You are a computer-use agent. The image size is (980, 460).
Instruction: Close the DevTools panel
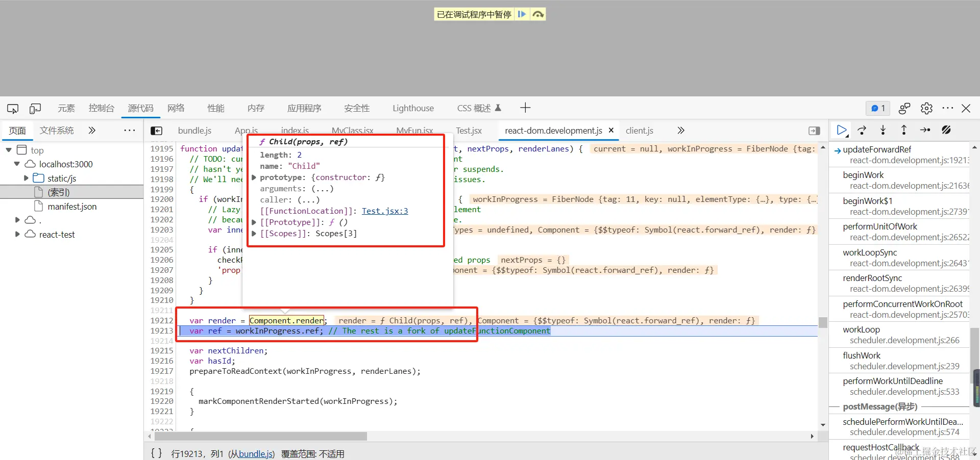pos(966,108)
